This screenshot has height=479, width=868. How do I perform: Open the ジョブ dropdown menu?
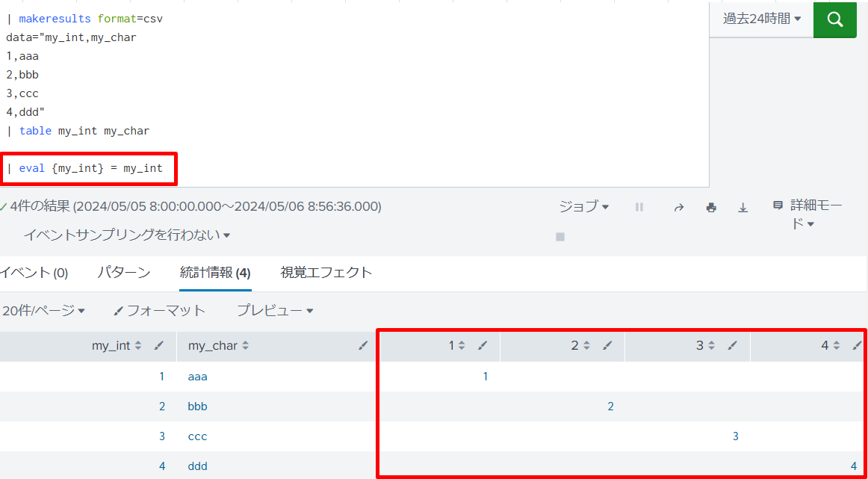(583, 206)
